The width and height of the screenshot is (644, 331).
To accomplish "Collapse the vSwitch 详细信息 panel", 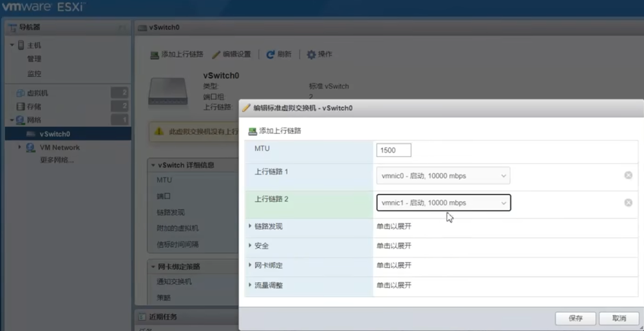I will coord(153,165).
